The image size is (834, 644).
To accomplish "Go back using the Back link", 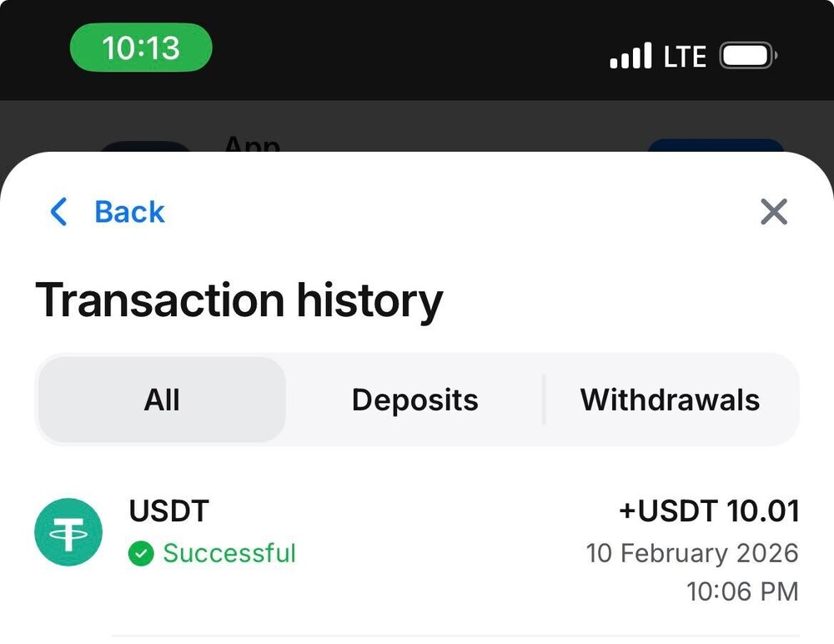I will 129,212.
